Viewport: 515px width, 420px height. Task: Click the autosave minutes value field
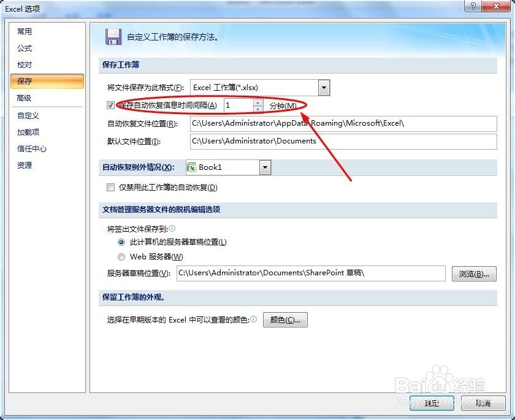(238, 105)
